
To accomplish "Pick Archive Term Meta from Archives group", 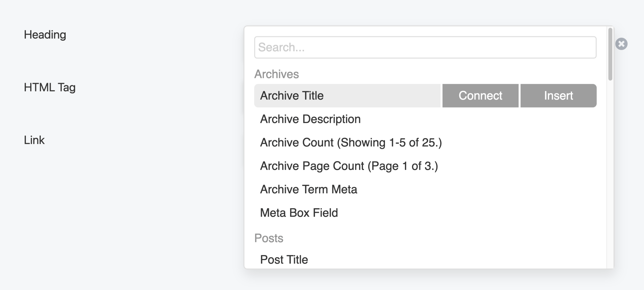I will [x=309, y=189].
